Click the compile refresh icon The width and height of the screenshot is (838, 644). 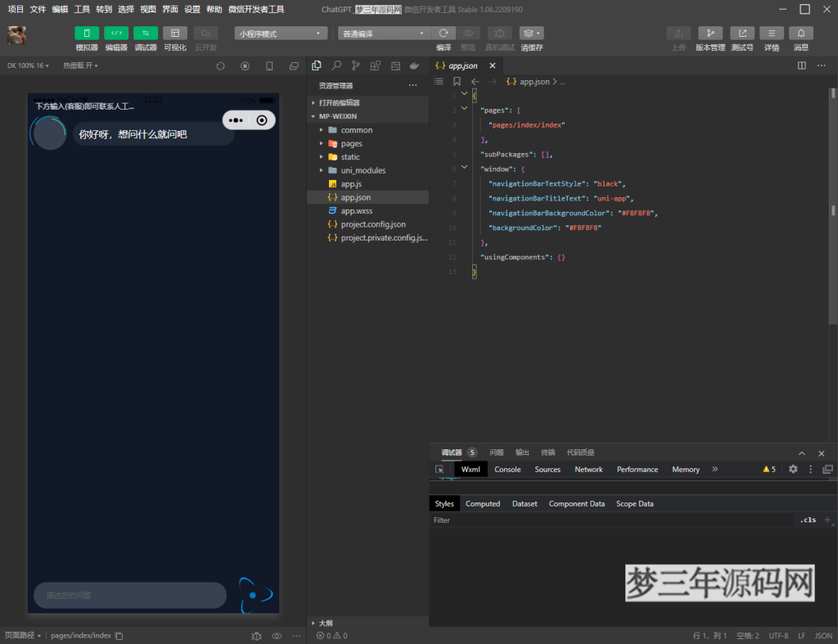point(443,34)
